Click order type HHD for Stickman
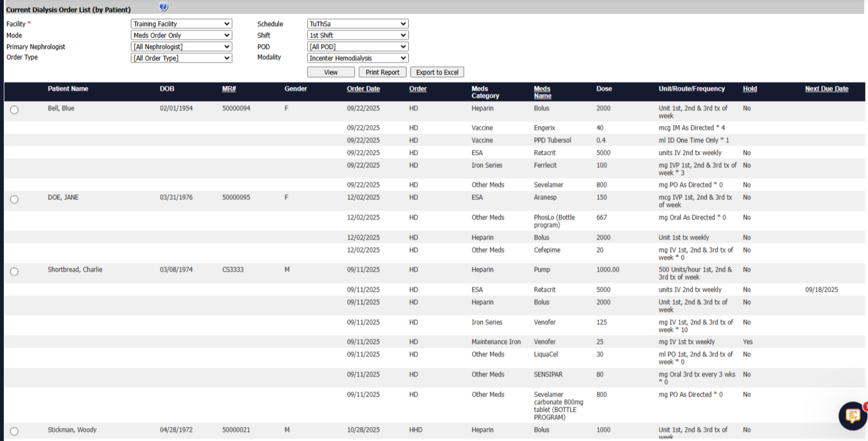Viewport: 868px width, 441px height. point(416,430)
